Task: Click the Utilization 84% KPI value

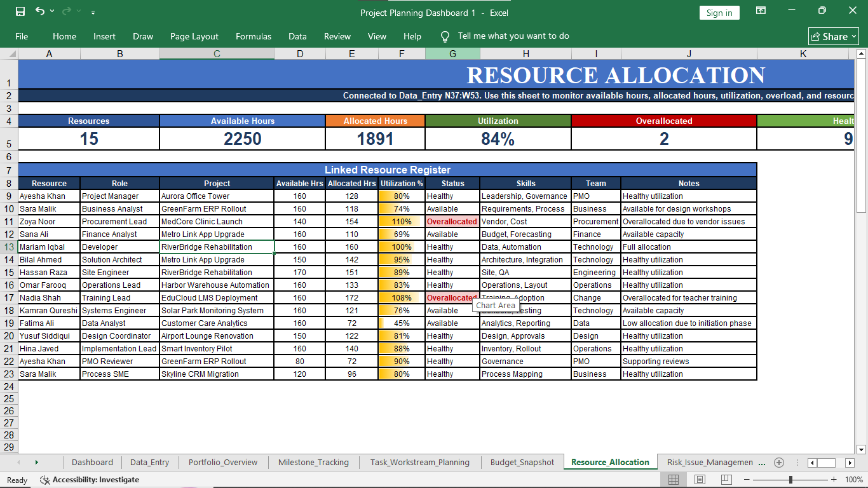Action: [x=498, y=139]
